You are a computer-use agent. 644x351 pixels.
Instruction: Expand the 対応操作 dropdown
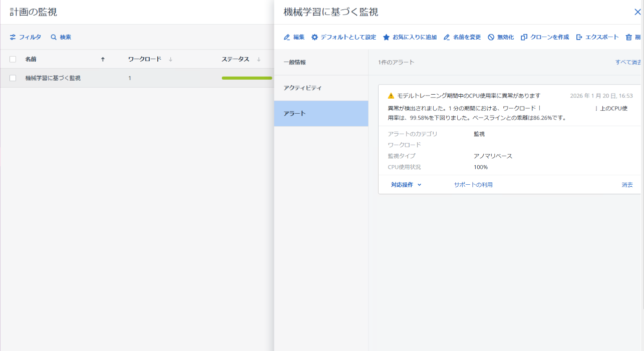[406, 185]
